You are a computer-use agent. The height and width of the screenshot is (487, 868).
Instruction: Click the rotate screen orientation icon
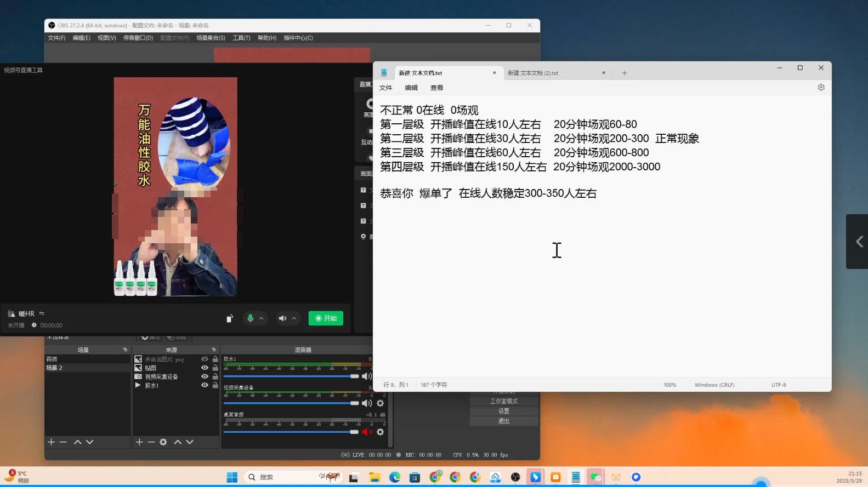tap(230, 319)
